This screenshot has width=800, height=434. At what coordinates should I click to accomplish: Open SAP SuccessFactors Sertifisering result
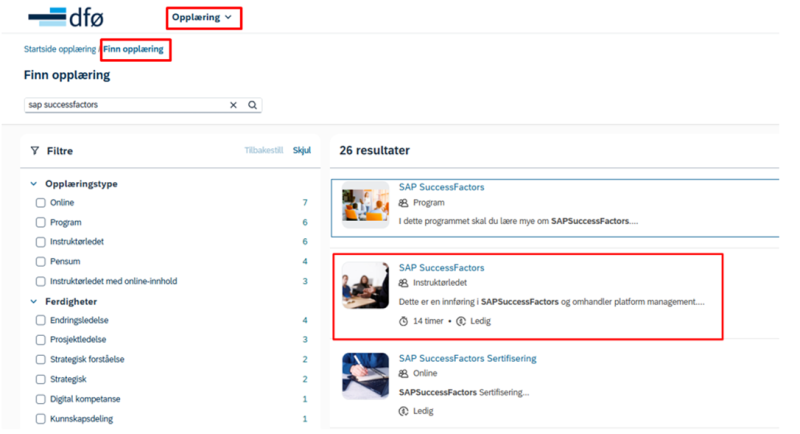(x=467, y=359)
